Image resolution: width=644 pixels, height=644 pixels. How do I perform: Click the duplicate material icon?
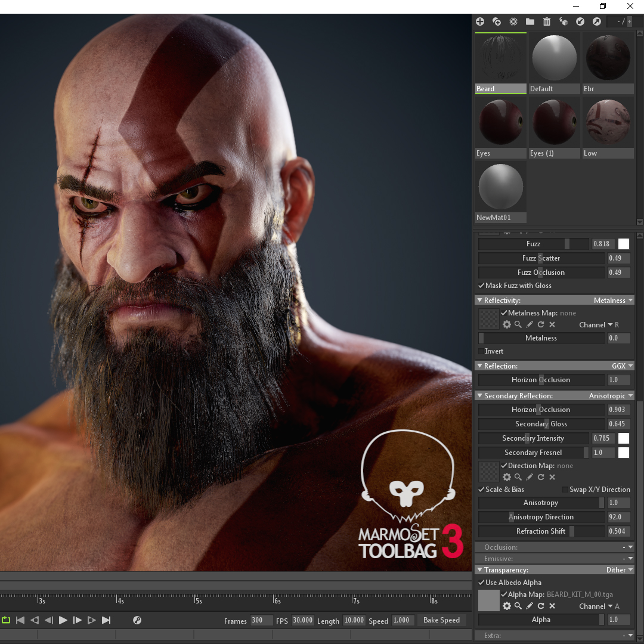click(x=497, y=22)
